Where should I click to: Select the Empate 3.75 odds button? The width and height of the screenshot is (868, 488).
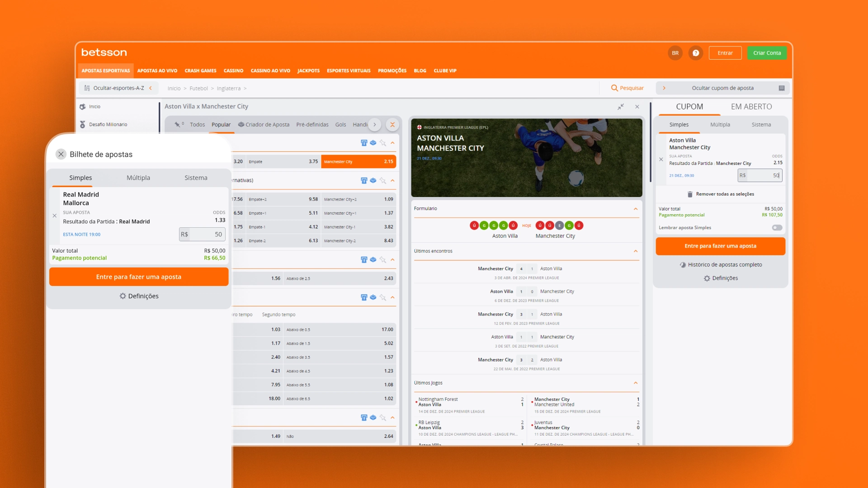point(283,161)
